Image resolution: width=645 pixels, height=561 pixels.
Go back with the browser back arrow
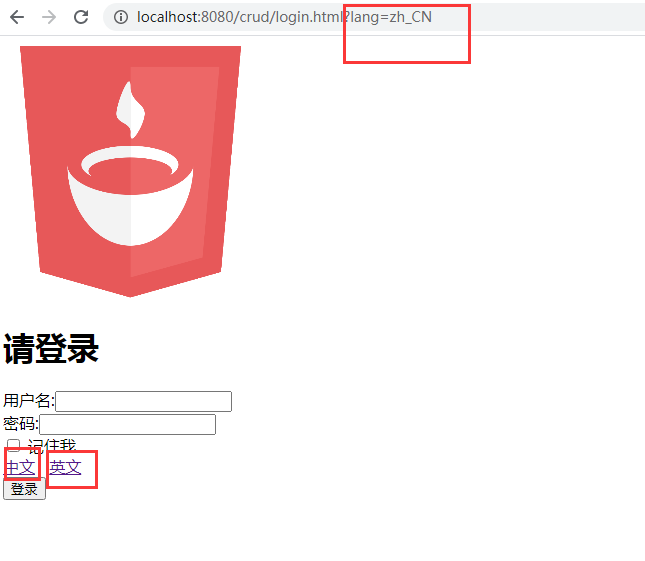coord(17,17)
